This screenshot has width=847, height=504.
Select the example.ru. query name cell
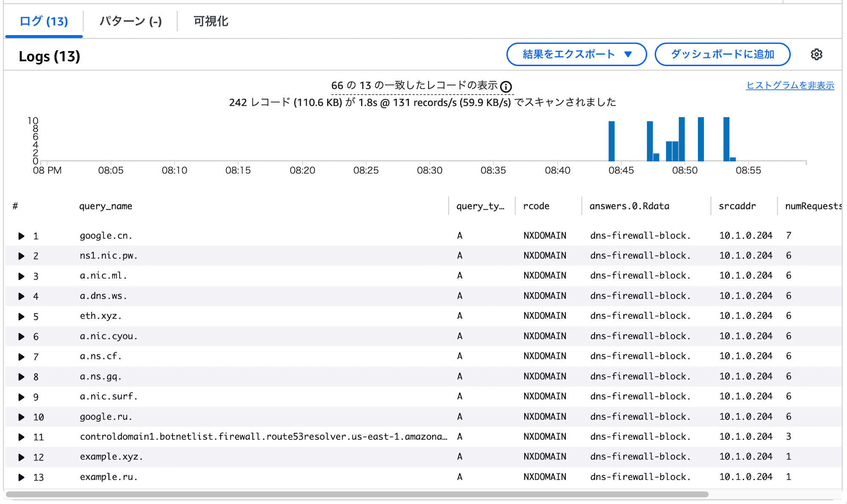pyautogui.click(x=109, y=477)
